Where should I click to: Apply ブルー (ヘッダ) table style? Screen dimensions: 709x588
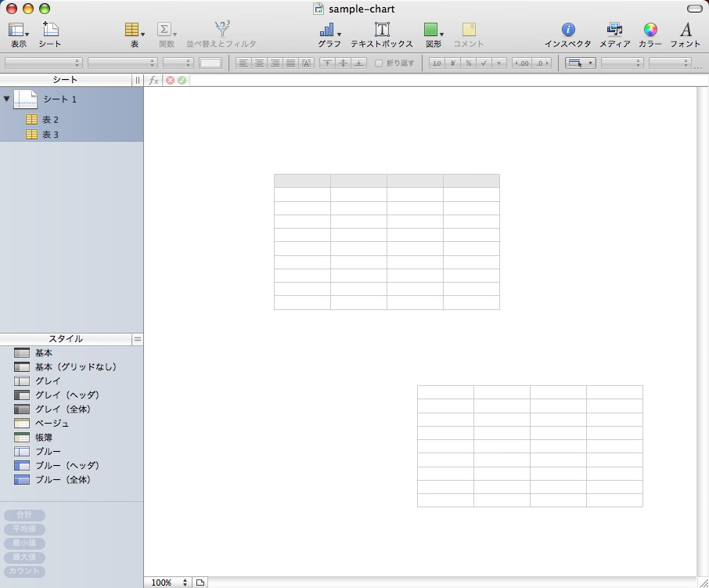71,465
